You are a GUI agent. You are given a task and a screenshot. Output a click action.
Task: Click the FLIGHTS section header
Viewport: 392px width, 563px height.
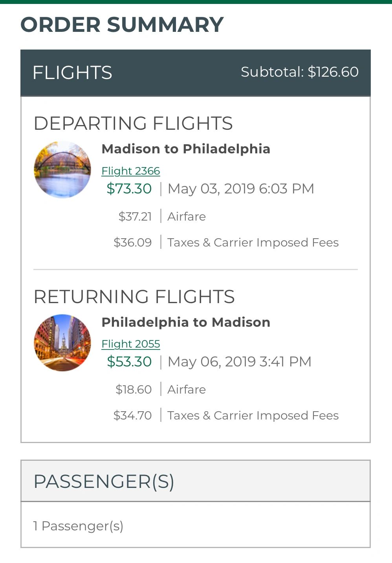click(72, 73)
